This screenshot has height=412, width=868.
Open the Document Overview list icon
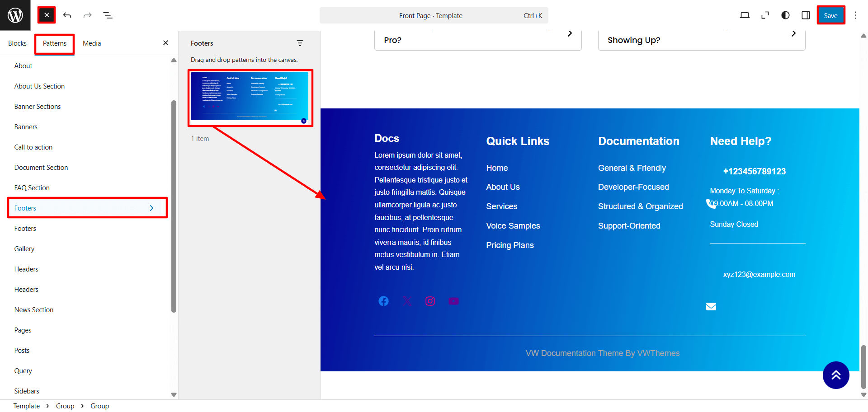click(108, 15)
